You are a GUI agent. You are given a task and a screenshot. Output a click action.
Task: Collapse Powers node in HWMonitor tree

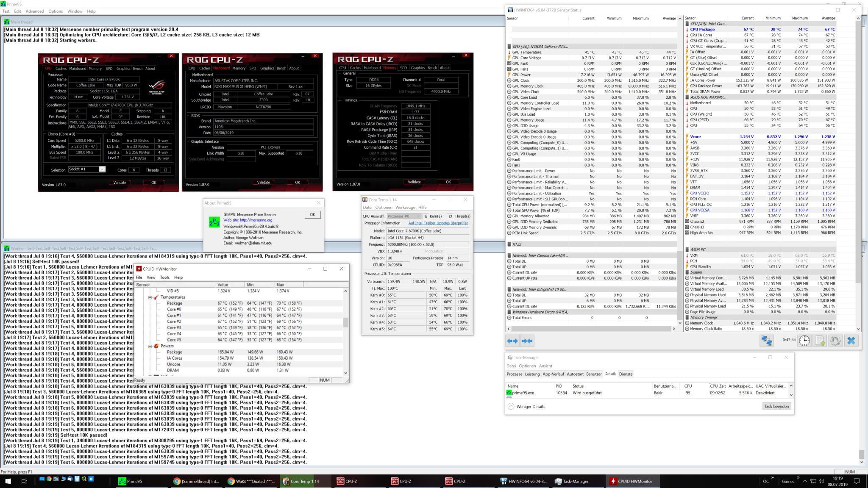click(x=150, y=346)
